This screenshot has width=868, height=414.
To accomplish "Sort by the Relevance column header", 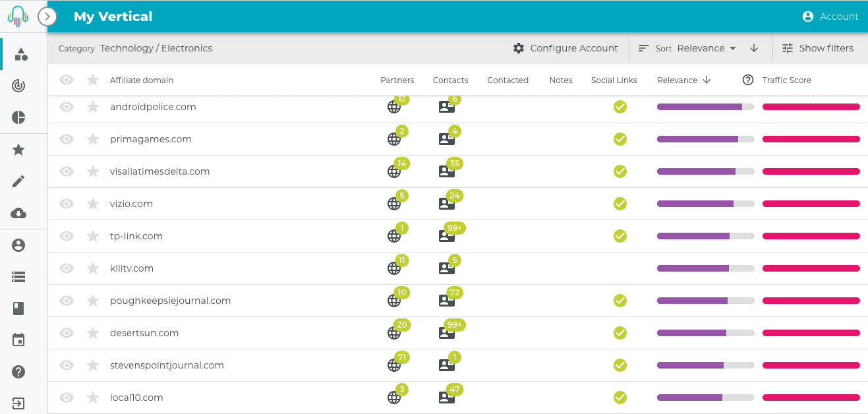I will (x=683, y=80).
